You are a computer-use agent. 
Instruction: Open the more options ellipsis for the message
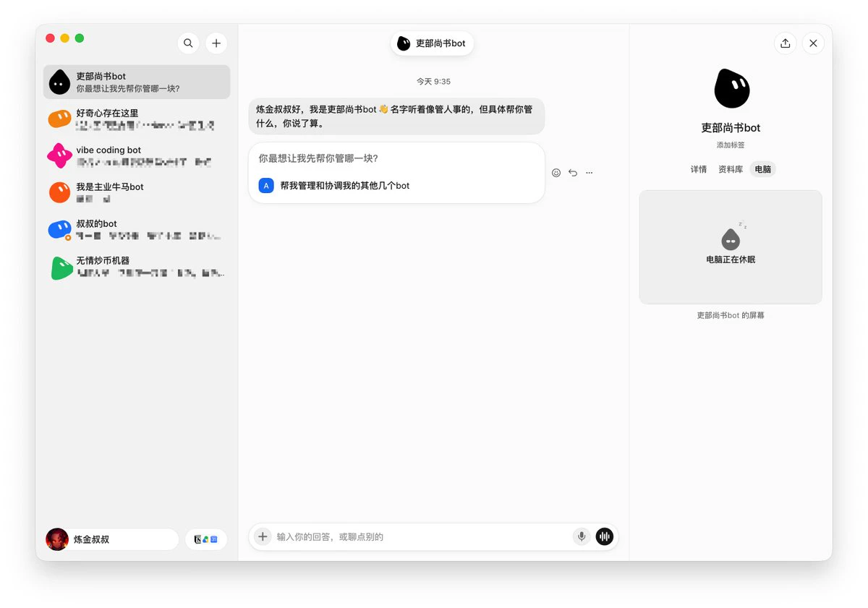(x=590, y=173)
